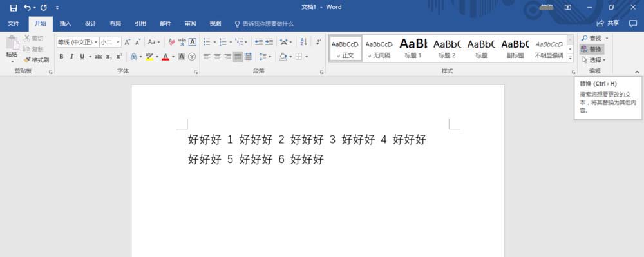Screen dimensions: 644x257
Task: Apply paragraph shading paint bucket
Action: click(x=283, y=57)
